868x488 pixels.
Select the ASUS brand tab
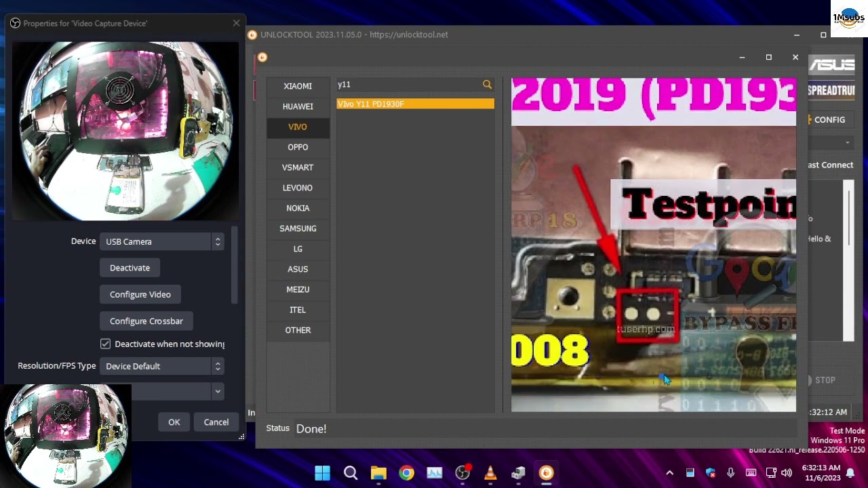298,269
